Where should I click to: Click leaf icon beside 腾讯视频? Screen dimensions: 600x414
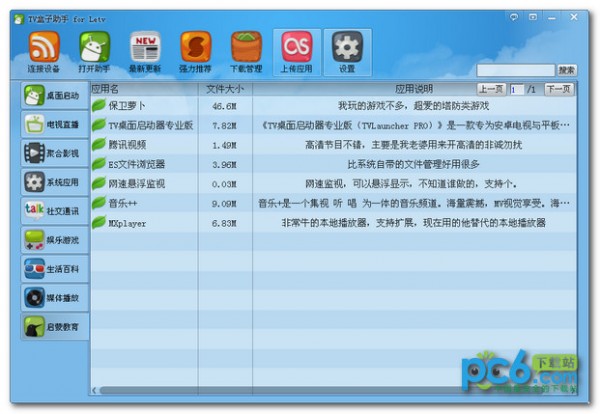coord(99,144)
